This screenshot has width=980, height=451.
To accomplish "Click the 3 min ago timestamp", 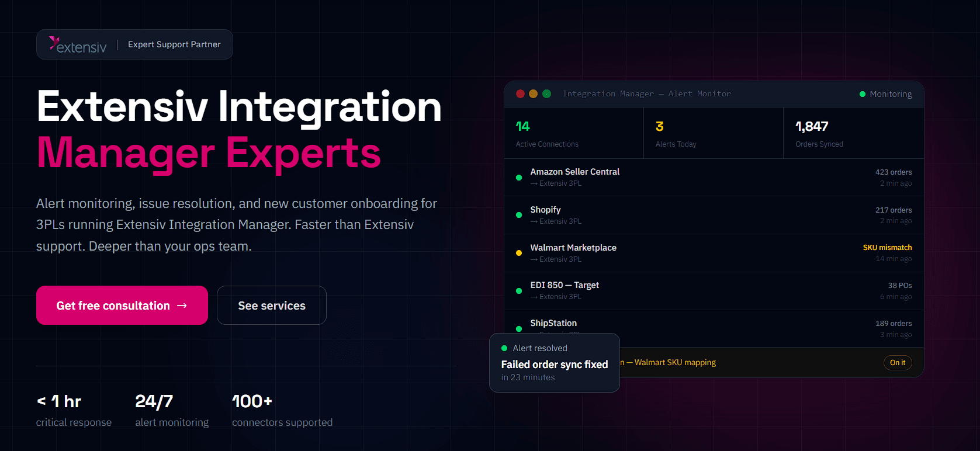I will click(896, 335).
